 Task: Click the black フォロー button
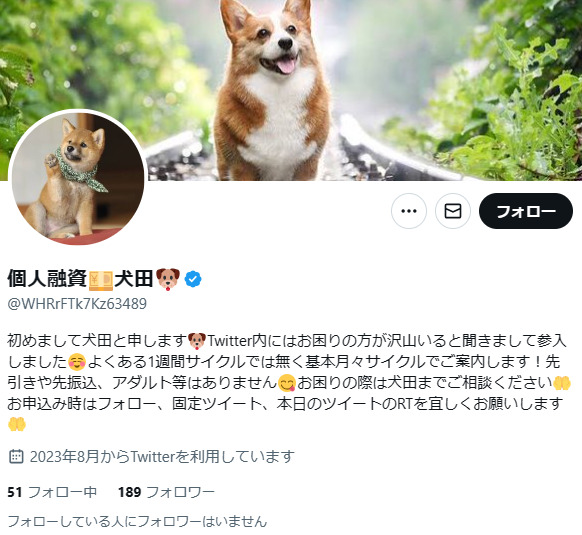526,211
